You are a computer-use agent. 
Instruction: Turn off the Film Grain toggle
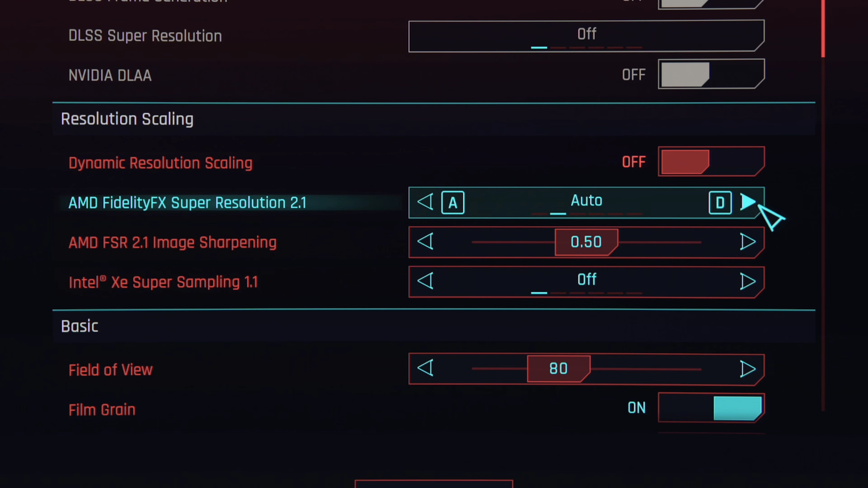711,408
